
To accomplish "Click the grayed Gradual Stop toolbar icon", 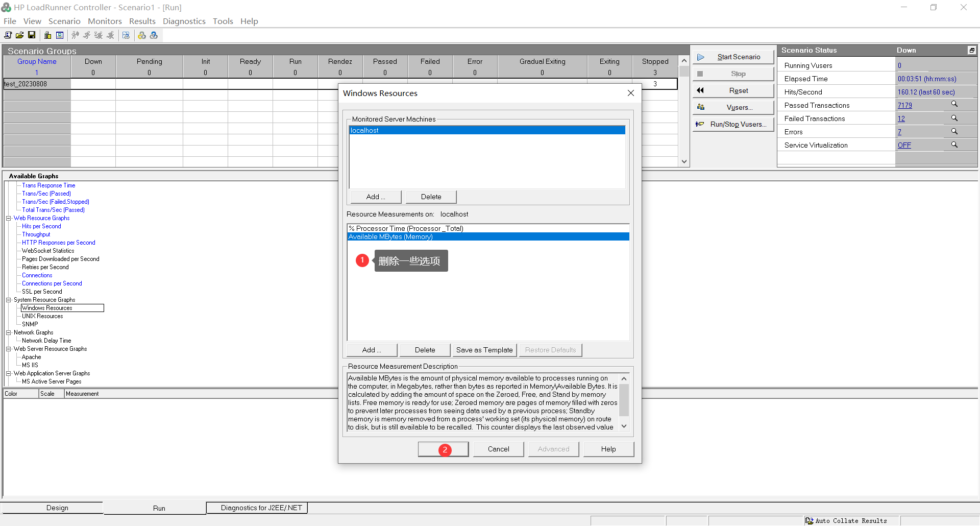I will tap(99, 35).
